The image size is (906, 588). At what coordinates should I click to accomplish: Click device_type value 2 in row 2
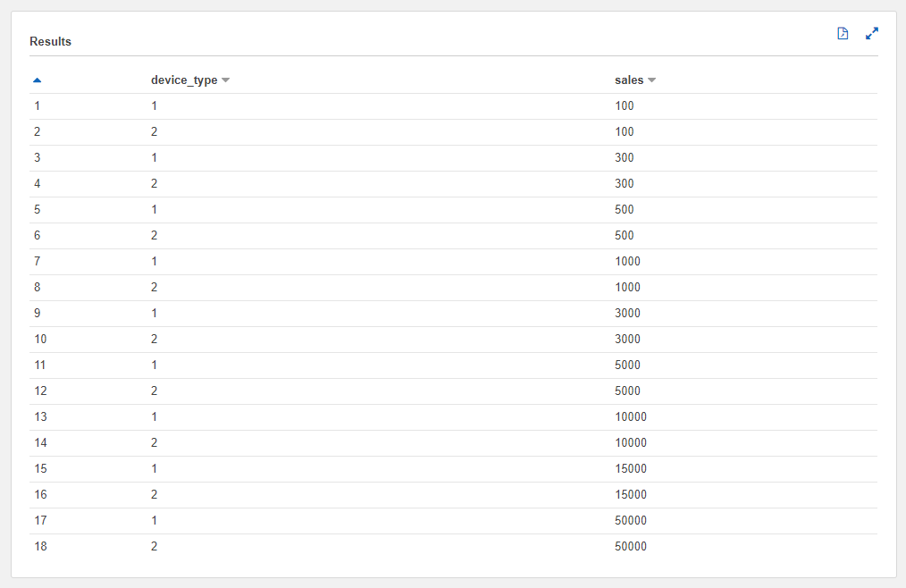pyautogui.click(x=155, y=132)
